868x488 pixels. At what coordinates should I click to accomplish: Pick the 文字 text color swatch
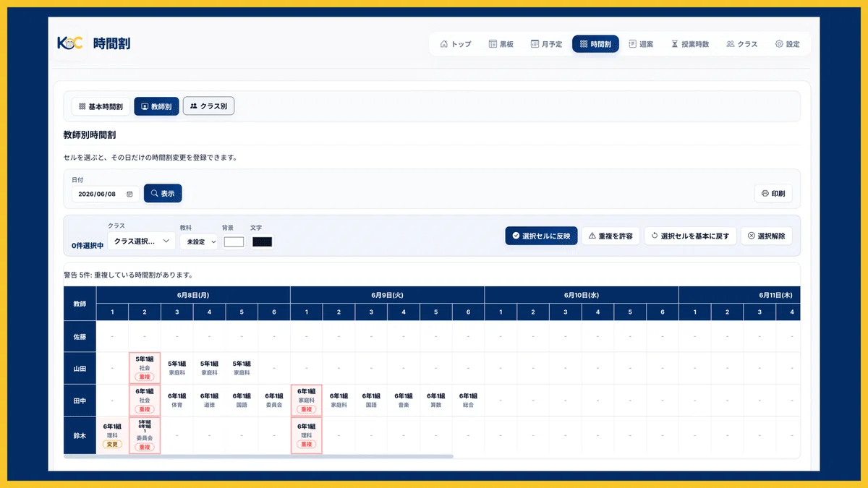point(262,242)
